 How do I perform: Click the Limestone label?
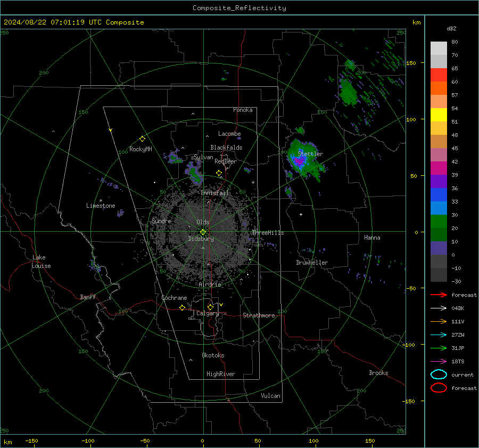tap(101, 206)
